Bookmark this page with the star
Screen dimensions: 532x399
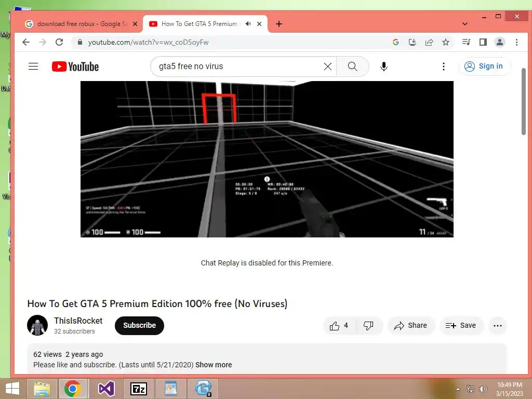(446, 42)
